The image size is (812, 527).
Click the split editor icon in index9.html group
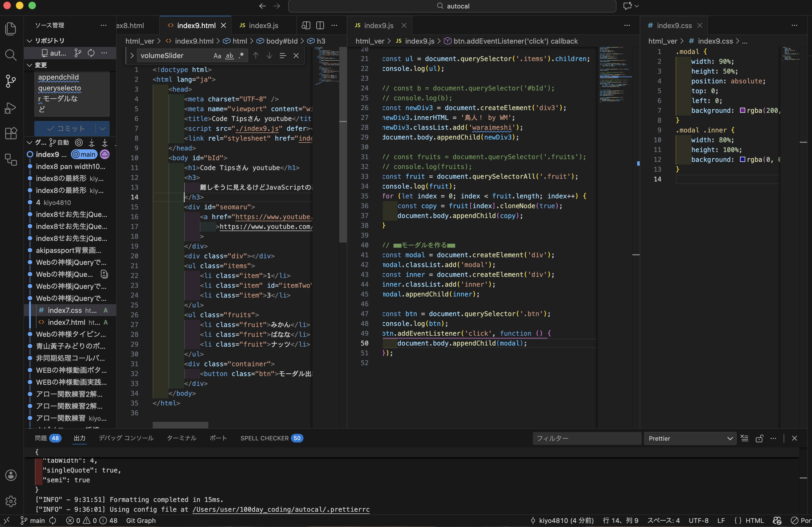[320, 25]
